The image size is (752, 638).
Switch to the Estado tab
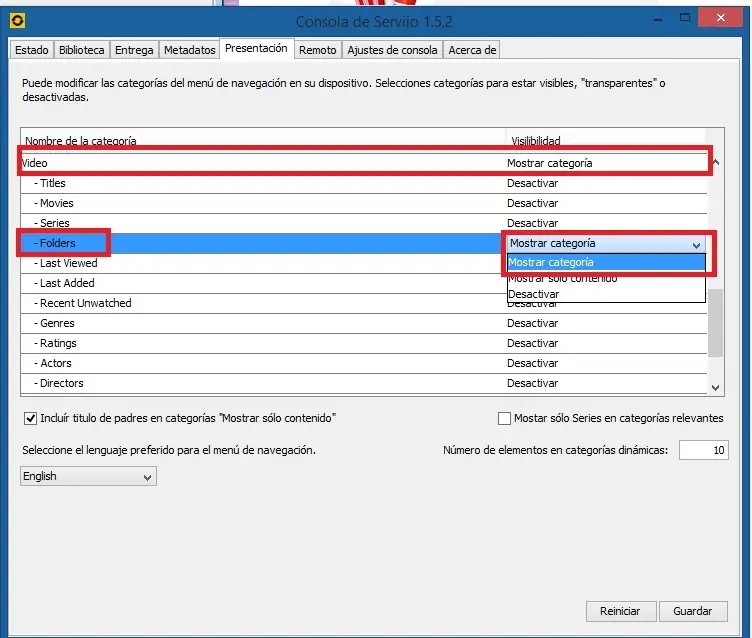[31, 50]
